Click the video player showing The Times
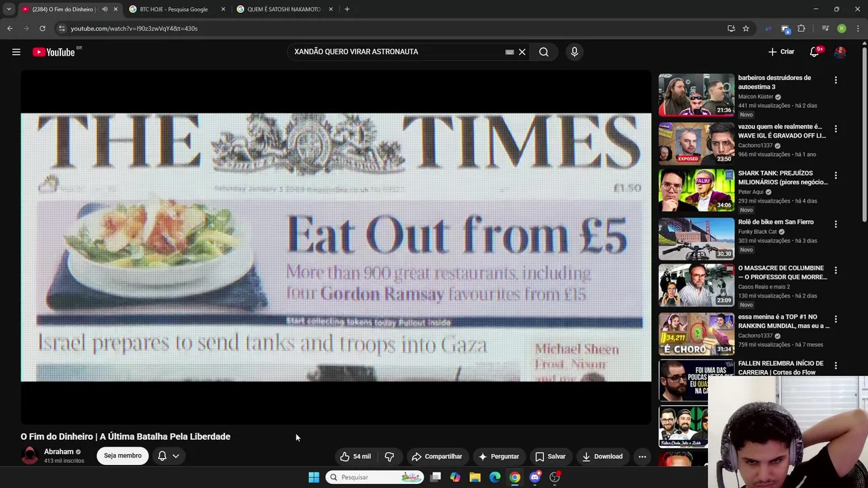The width and height of the screenshot is (868, 488). pyautogui.click(x=336, y=247)
